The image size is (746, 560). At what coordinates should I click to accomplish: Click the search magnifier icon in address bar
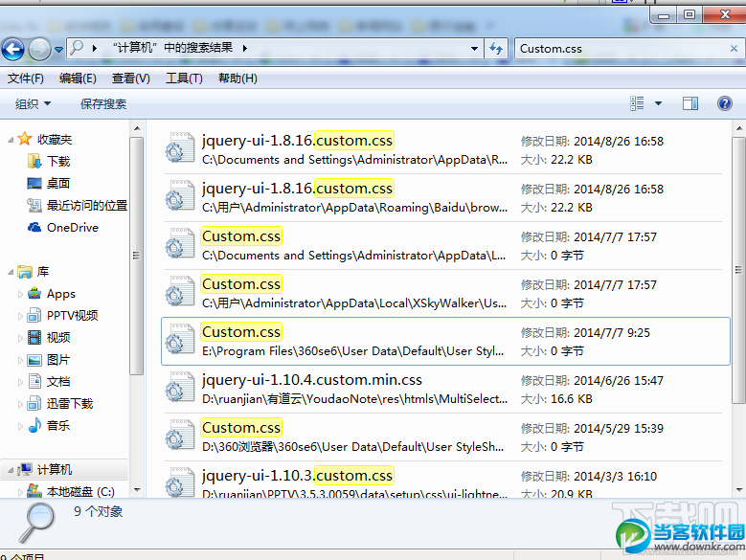click(77, 48)
